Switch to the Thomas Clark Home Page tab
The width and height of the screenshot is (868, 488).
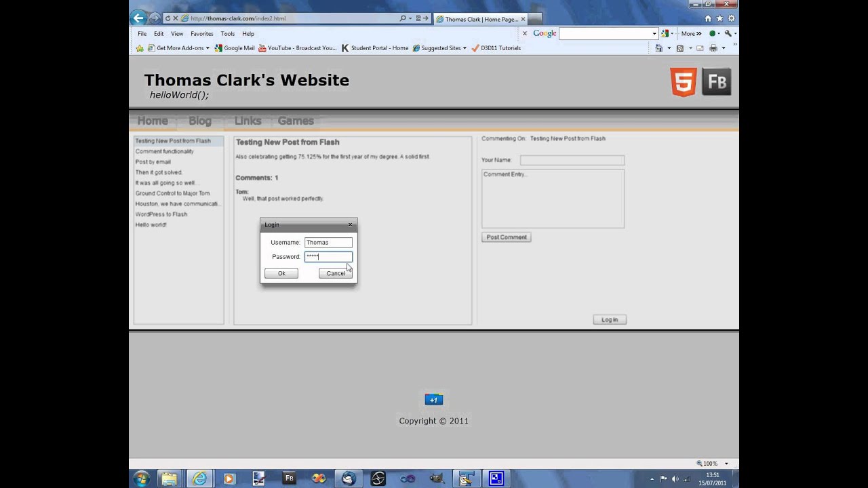(480, 19)
